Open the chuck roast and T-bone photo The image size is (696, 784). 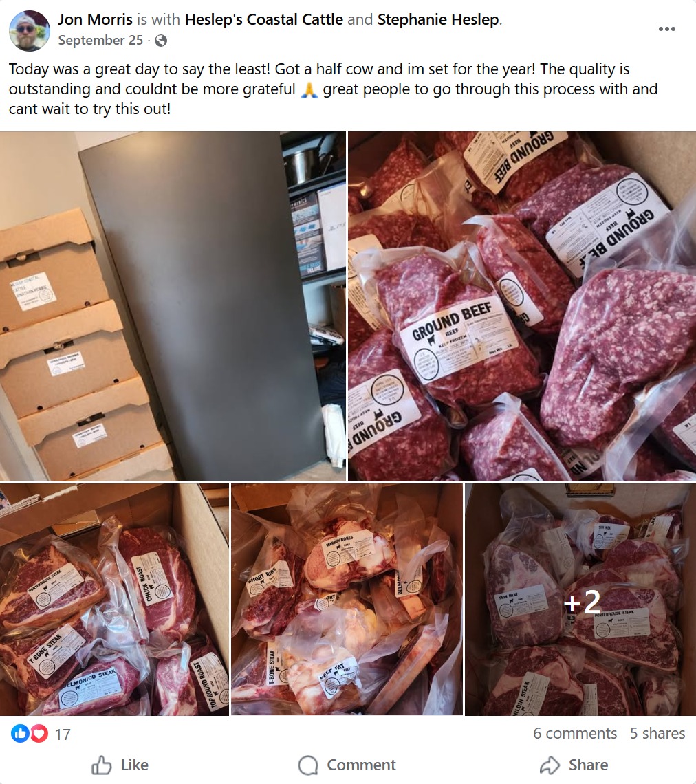(x=114, y=599)
